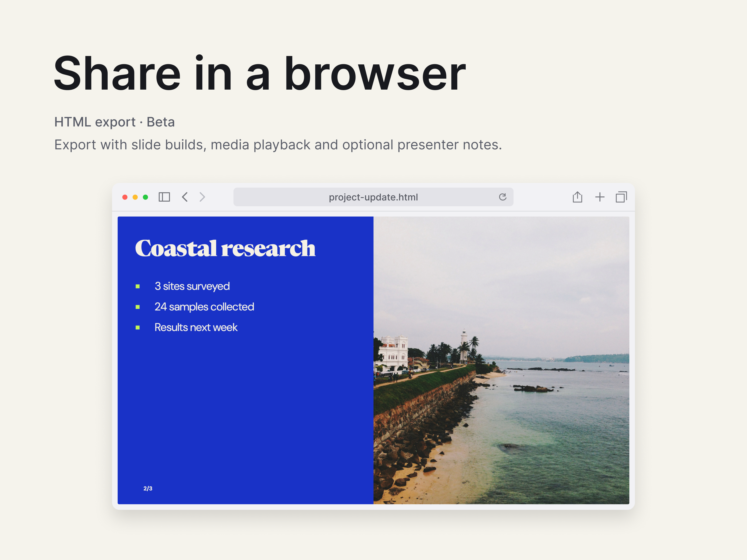Click the 'Results next week' bullet

click(x=196, y=327)
